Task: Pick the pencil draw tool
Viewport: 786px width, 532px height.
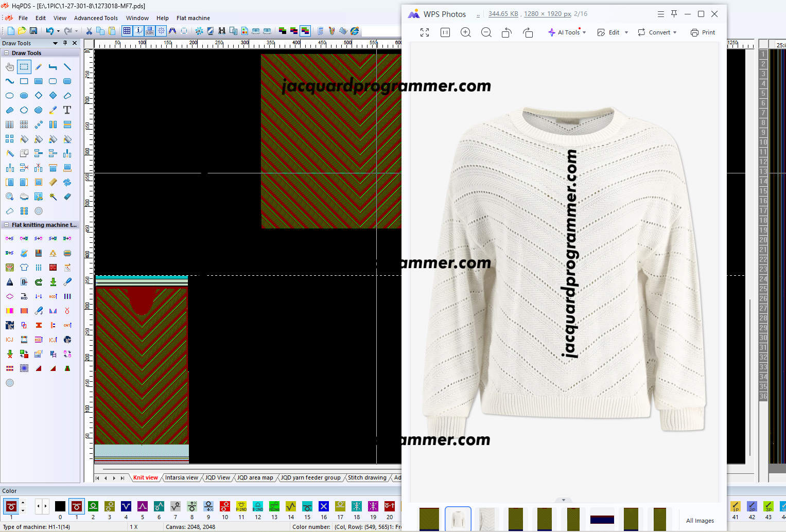Action: pos(39,67)
